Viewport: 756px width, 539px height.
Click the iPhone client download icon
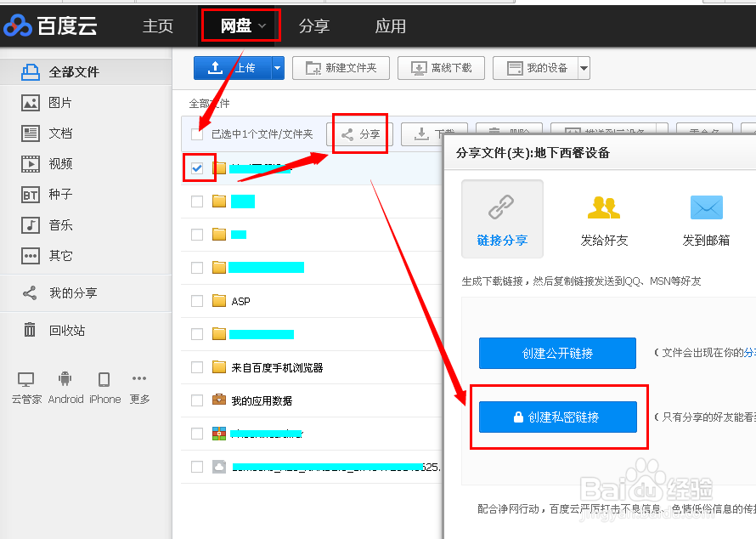(x=104, y=381)
